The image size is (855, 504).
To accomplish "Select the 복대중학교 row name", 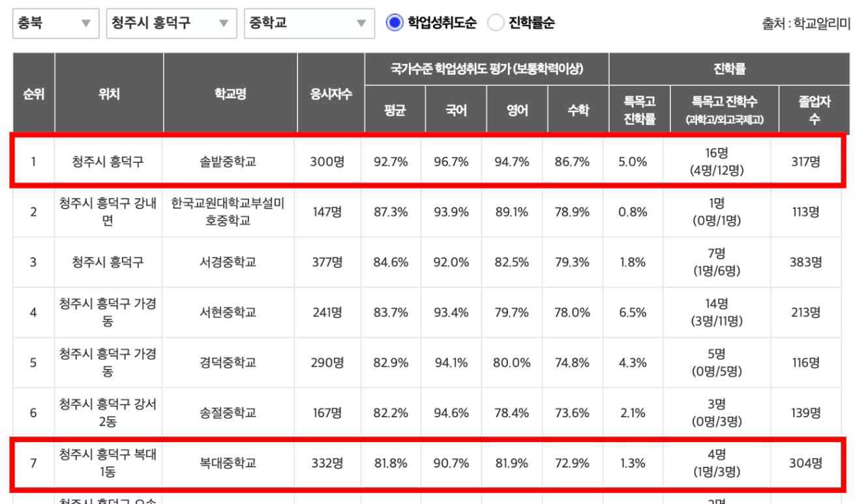I will click(228, 463).
